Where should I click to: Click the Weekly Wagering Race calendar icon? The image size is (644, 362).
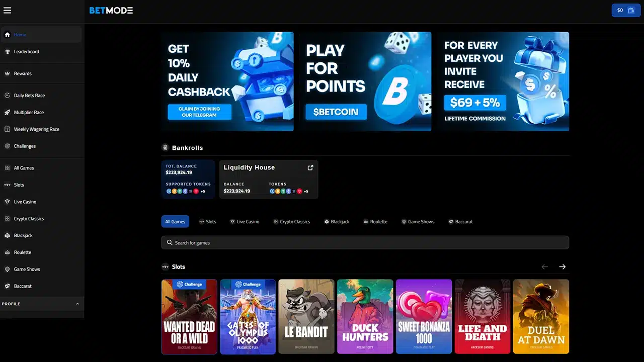point(7,129)
